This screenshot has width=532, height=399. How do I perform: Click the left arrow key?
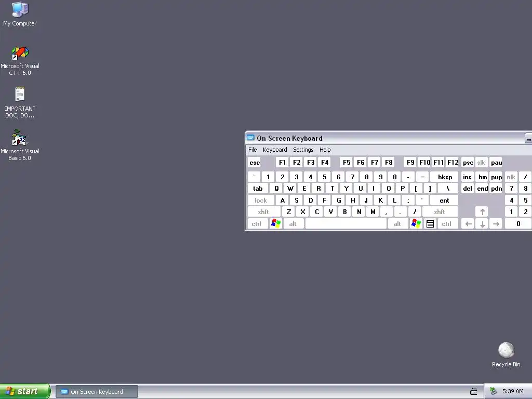click(468, 223)
